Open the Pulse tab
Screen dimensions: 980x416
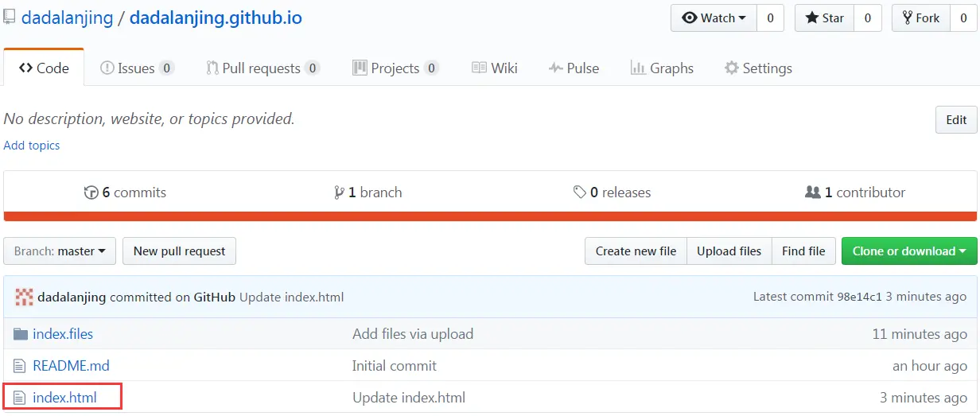[574, 68]
